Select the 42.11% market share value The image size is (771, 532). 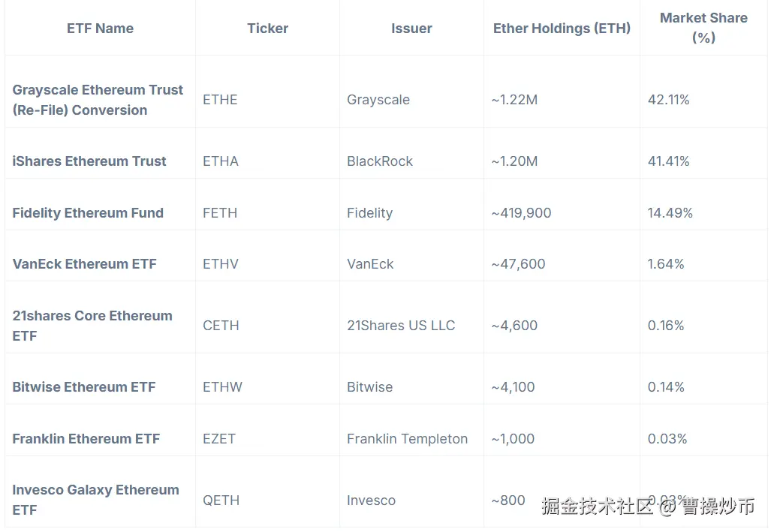pyautogui.click(x=668, y=100)
